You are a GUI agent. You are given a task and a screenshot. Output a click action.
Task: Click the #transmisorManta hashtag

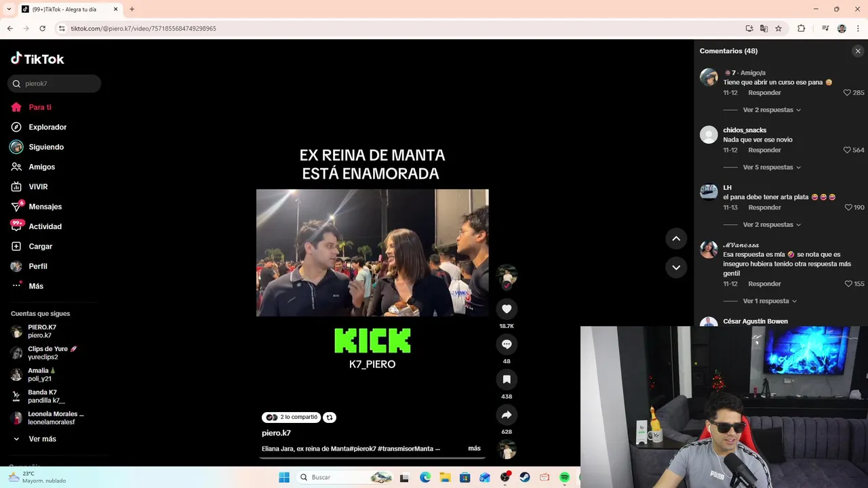click(406, 449)
